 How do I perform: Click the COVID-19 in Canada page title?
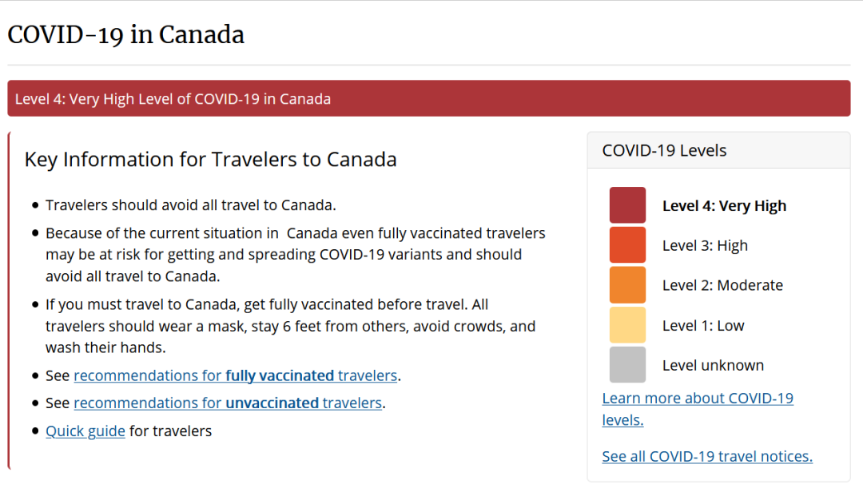pos(126,34)
